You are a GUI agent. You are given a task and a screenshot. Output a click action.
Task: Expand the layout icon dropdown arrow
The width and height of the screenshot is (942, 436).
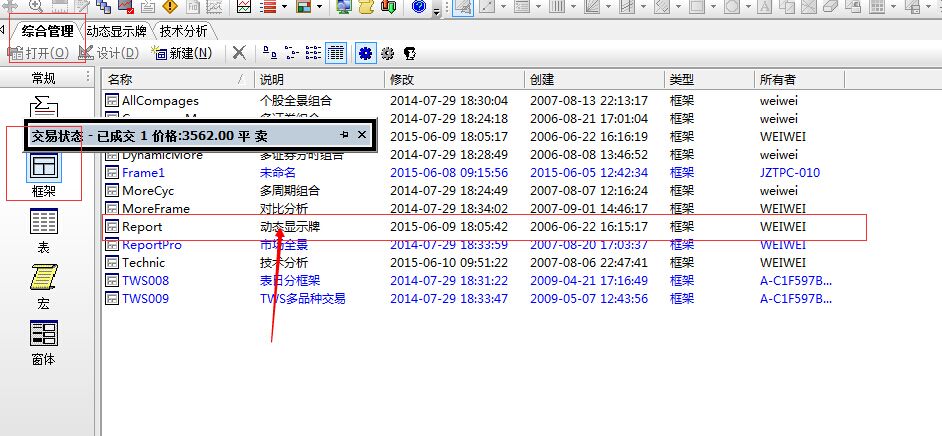point(316,8)
